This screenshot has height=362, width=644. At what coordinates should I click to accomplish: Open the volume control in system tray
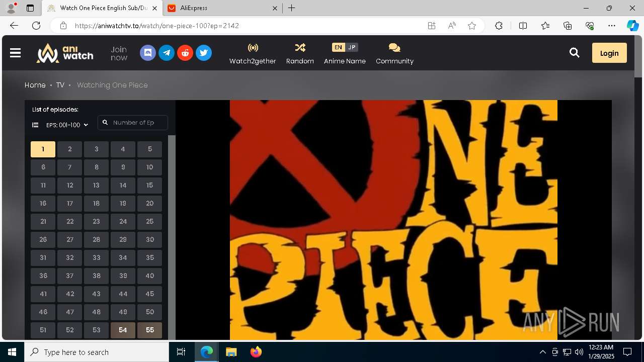click(x=579, y=352)
